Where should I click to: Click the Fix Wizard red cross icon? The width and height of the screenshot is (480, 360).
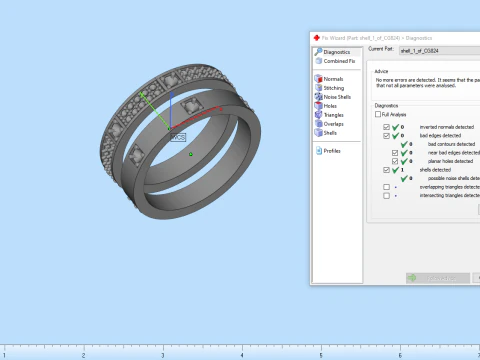(x=317, y=38)
